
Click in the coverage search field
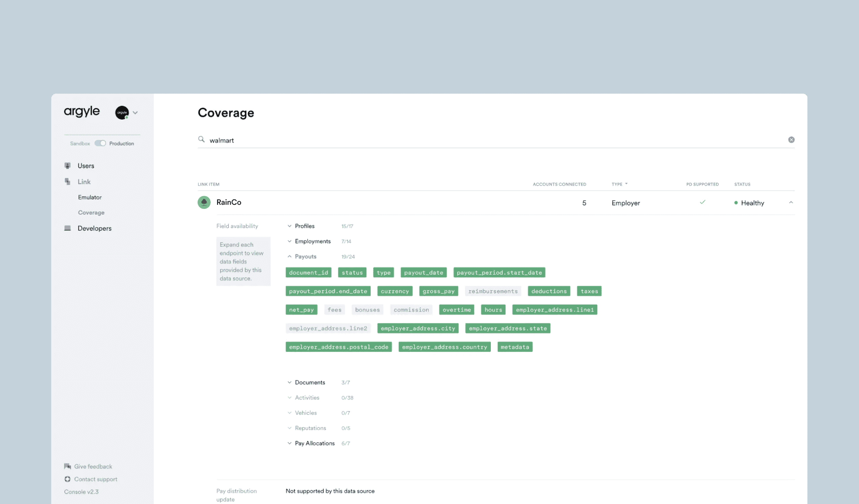496,140
